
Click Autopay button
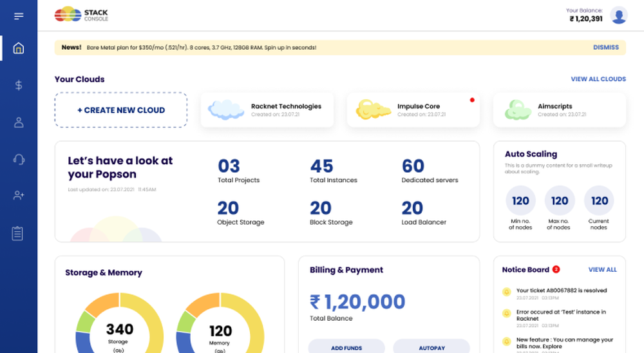(x=431, y=346)
